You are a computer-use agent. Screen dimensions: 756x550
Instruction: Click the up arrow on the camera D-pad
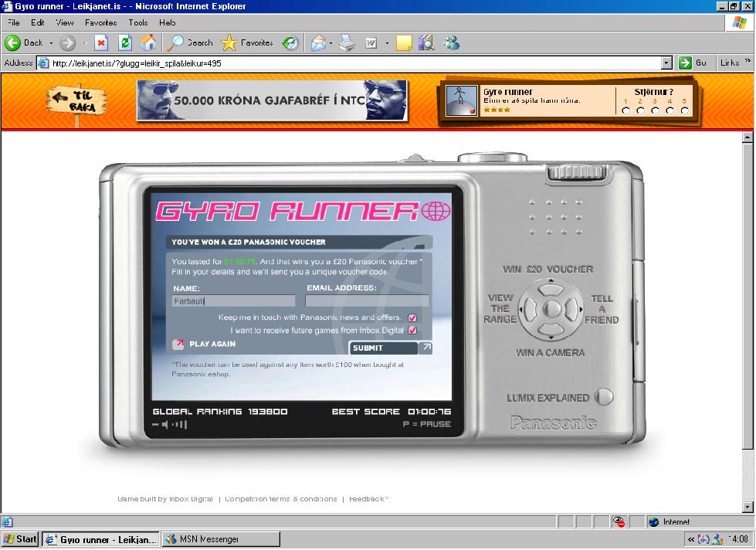click(x=551, y=290)
